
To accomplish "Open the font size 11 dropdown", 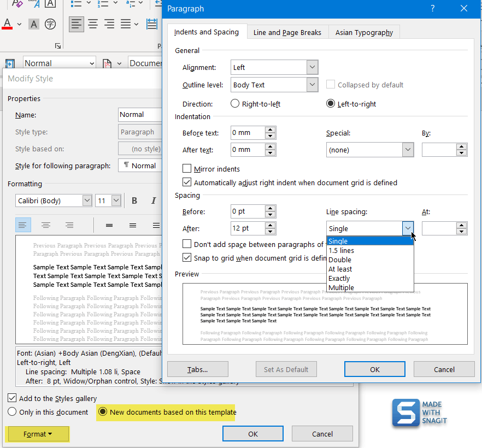I will [x=116, y=201].
